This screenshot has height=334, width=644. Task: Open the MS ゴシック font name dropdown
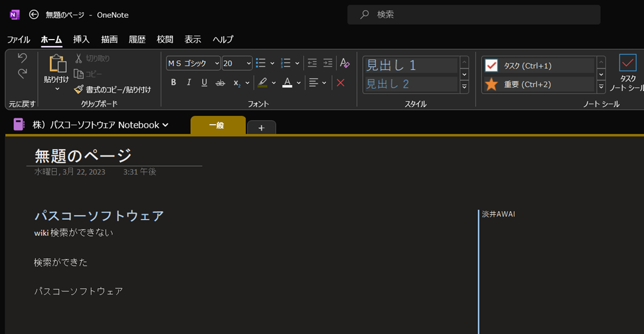pos(217,63)
